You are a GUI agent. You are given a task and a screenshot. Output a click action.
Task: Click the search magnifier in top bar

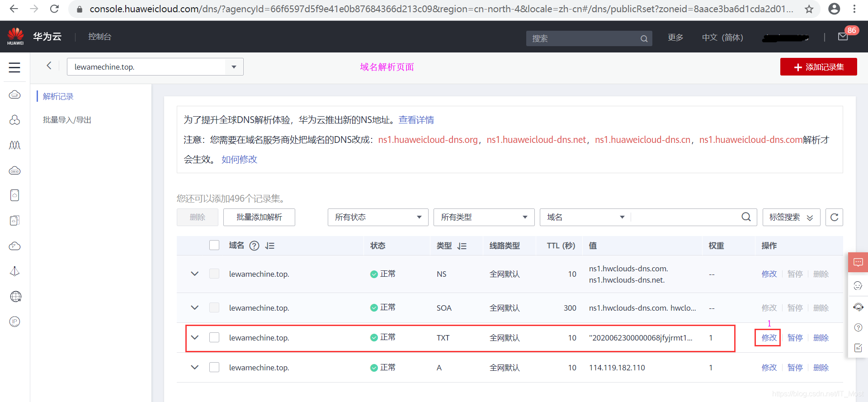tap(644, 39)
